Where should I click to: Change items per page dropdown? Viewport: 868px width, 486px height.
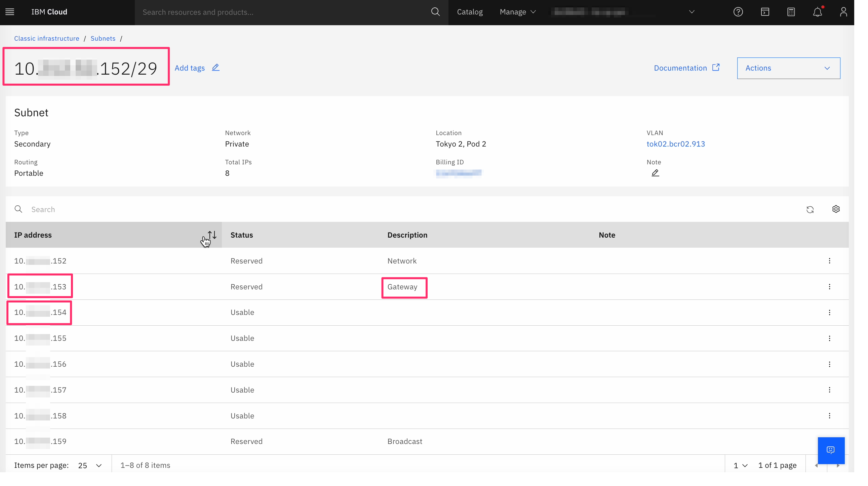coord(90,465)
